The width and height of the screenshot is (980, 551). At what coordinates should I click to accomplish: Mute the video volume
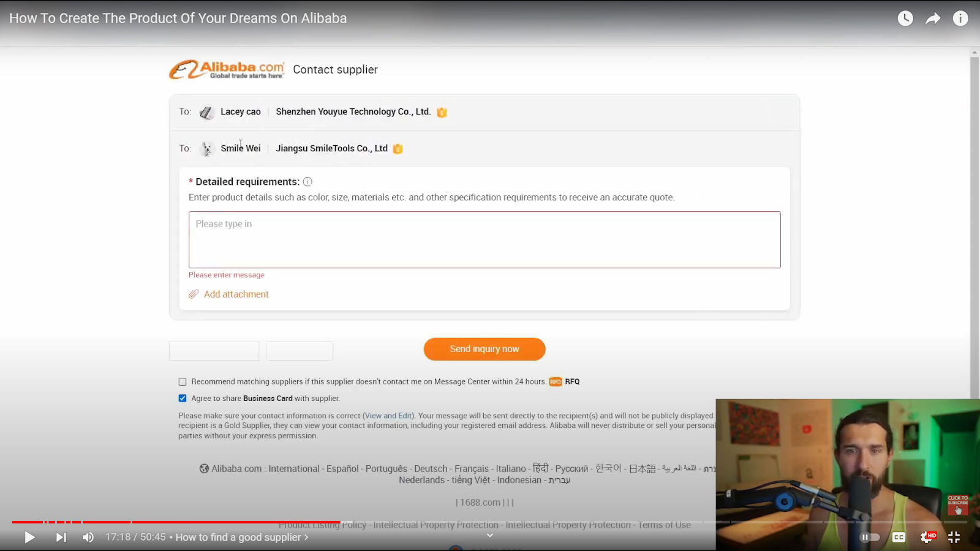point(88,537)
